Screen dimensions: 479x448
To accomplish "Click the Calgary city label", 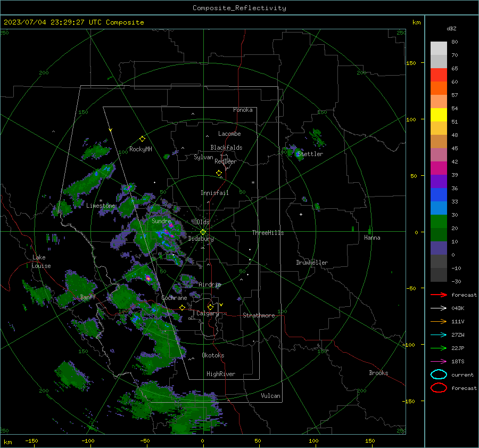I will [x=208, y=313].
